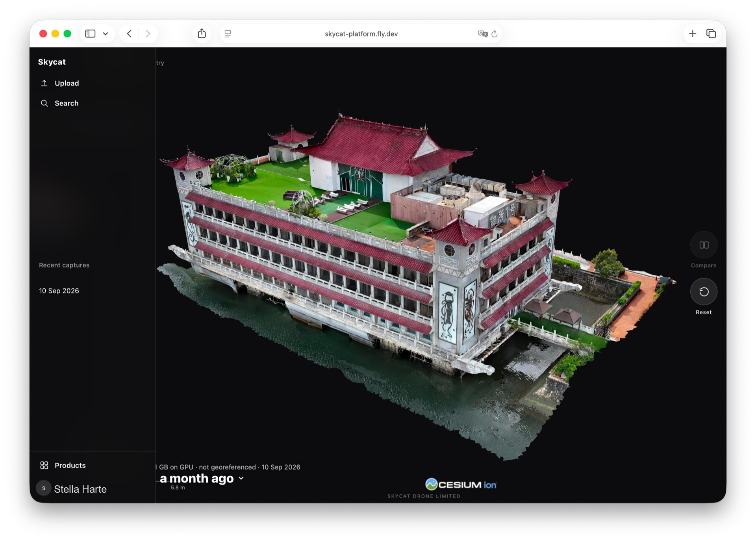This screenshot has width=756, height=542.
Task: Click the Compare split-view button
Action: tap(704, 245)
